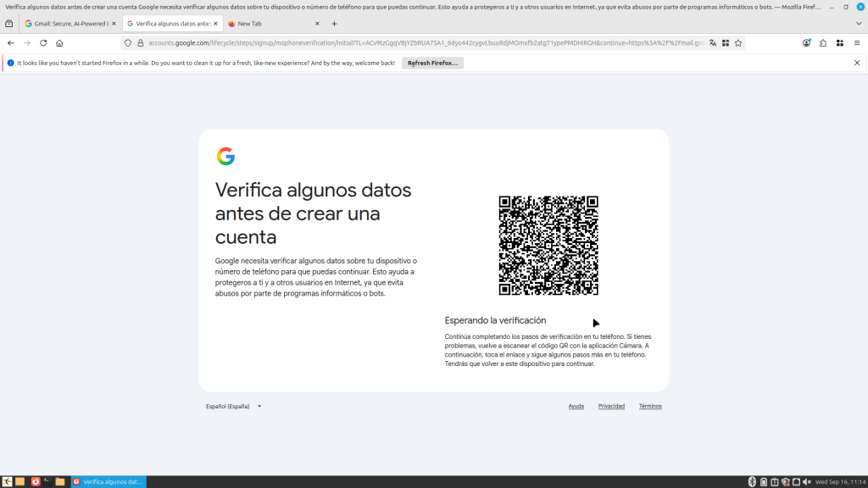The width and height of the screenshot is (868, 488).
Task: Show tracking protection shield info
Action: (x=128, y=43)
